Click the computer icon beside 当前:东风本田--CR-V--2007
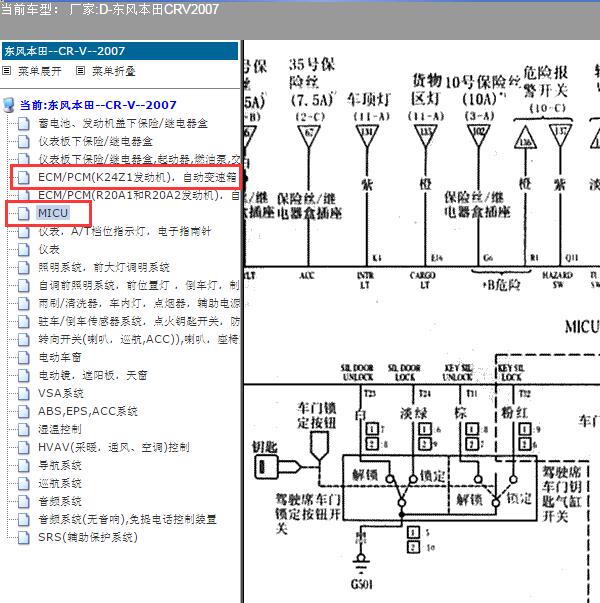 pyautogui.click(x=8, y=105)
